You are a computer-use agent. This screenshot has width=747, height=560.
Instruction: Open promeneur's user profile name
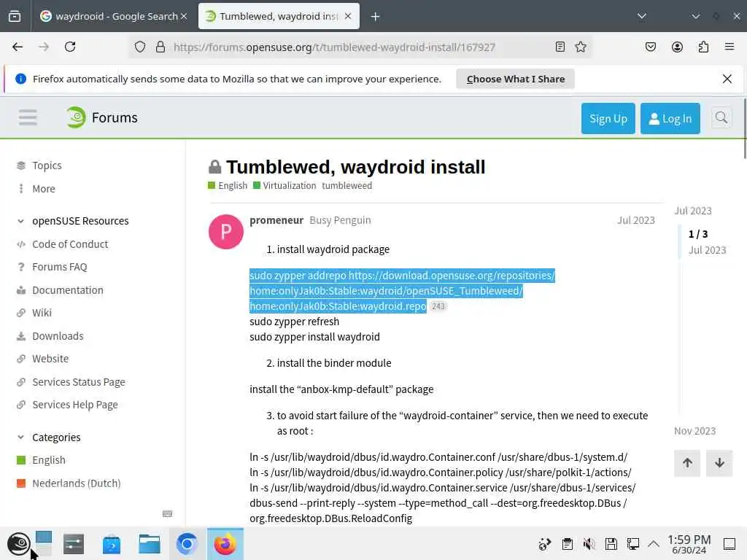click(276, 220)
